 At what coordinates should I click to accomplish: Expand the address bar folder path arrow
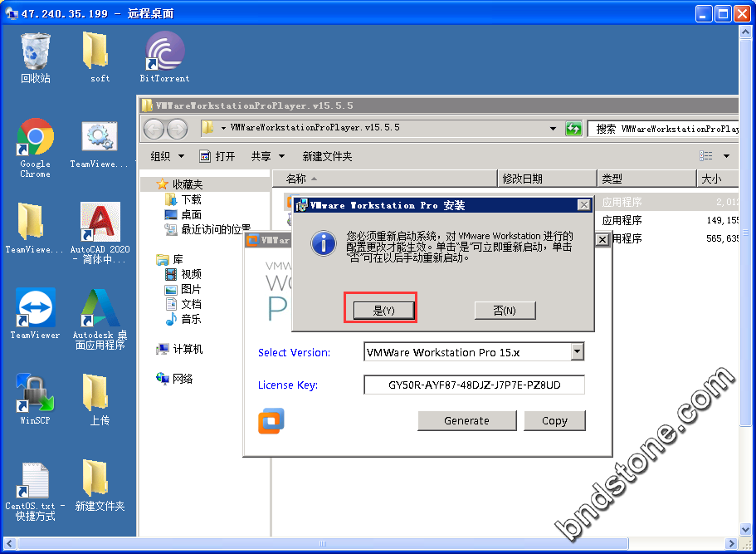(x=224, y=128)
